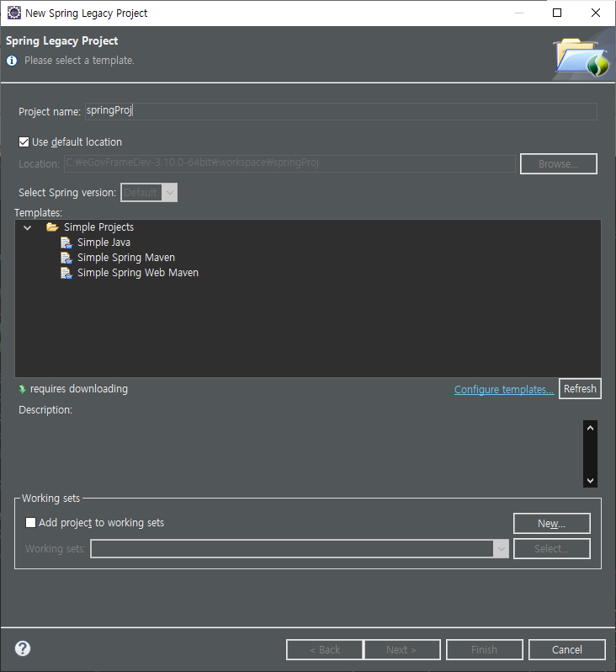Viewport: 616px width, 672px height.
Task: Click the Browse button
Action: (558, 163)
